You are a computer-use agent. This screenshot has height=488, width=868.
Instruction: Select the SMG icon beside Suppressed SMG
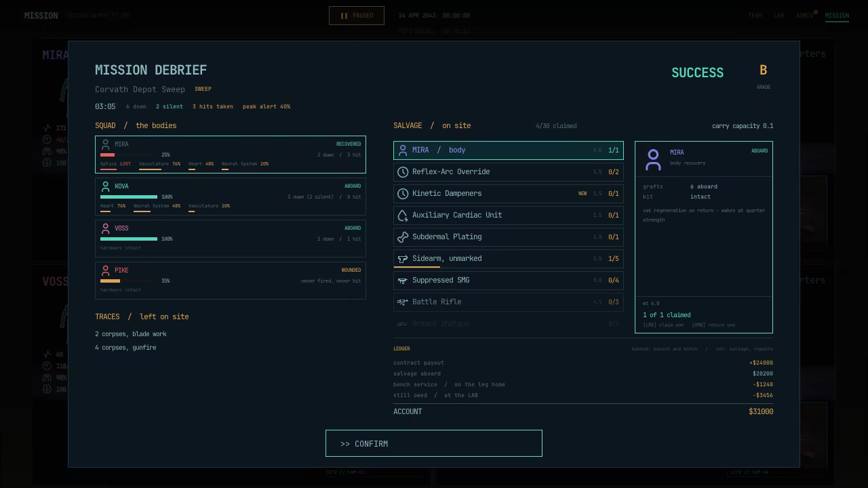pos(403,281)
